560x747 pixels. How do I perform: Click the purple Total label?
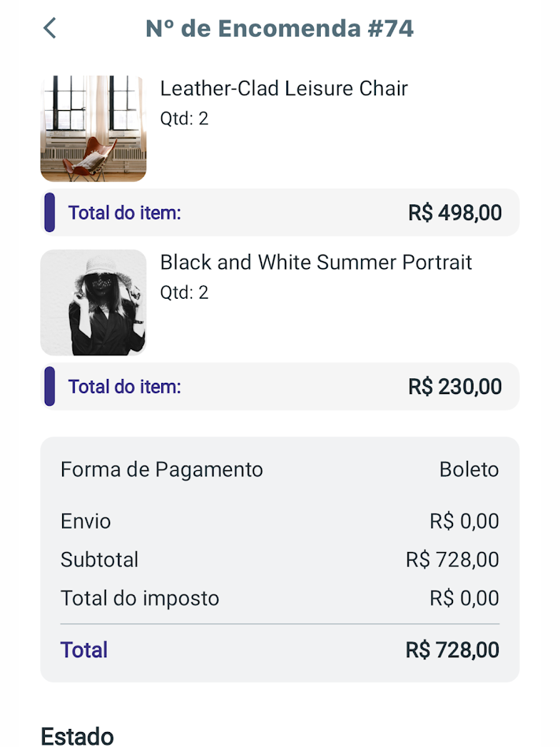(x=84, y=650)
